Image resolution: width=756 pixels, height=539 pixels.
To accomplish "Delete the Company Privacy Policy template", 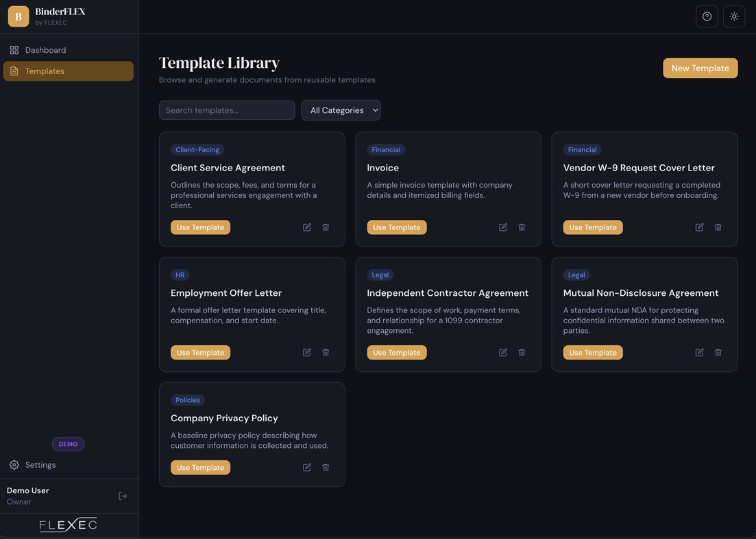I will (326, 467).
